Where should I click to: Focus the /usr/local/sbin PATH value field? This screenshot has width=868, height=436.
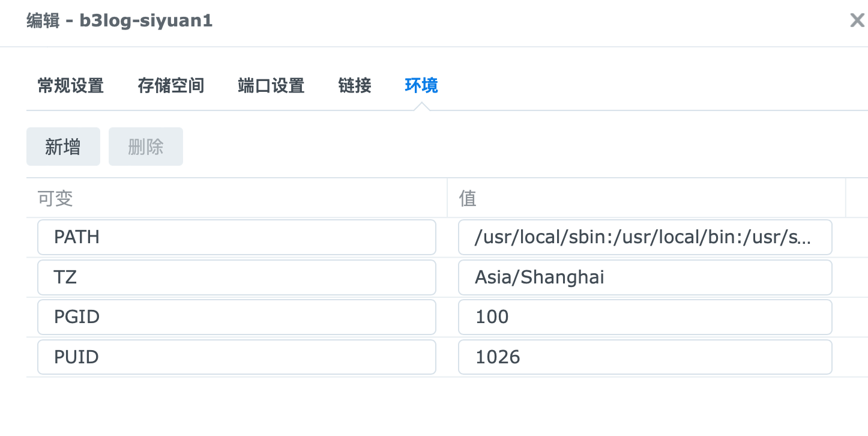tap(645, 237)
